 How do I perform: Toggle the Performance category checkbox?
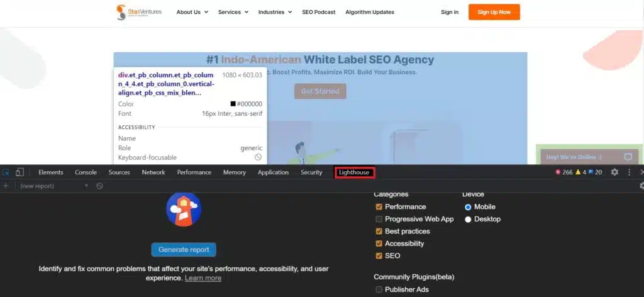(x=379, y=206)
